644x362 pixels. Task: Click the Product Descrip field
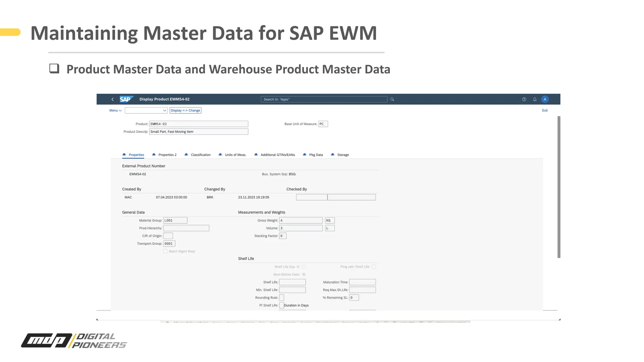tap(199, 132)
